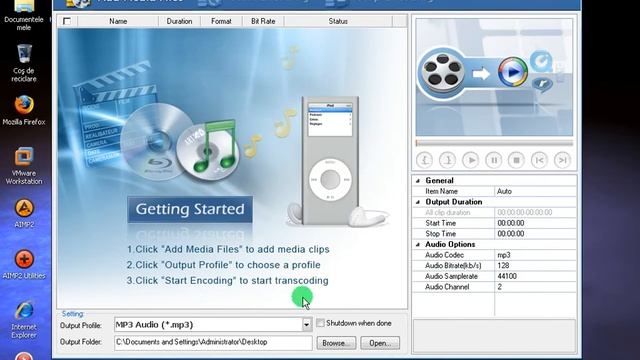Select the AIMP2 Utilities desktop icon
The height and width of the screenshot is (360, 640).
click(x=24, y=264)
